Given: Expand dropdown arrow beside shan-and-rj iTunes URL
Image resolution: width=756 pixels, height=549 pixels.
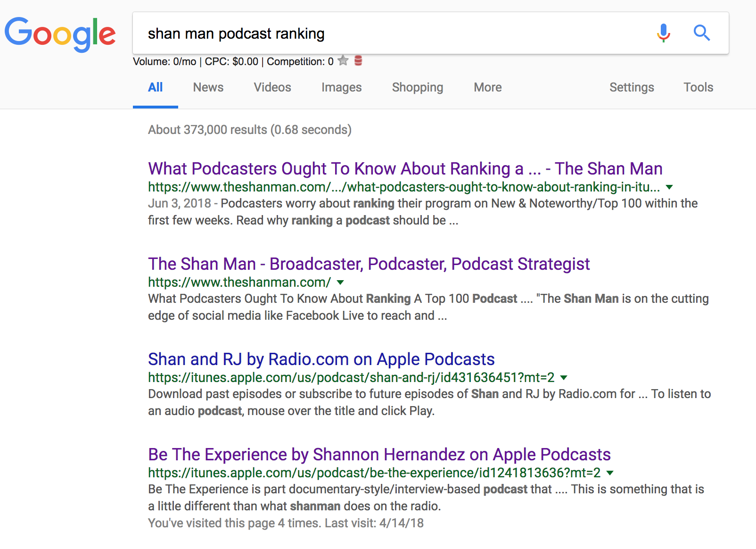Looking at the screenshot, I should coord(564,378).
